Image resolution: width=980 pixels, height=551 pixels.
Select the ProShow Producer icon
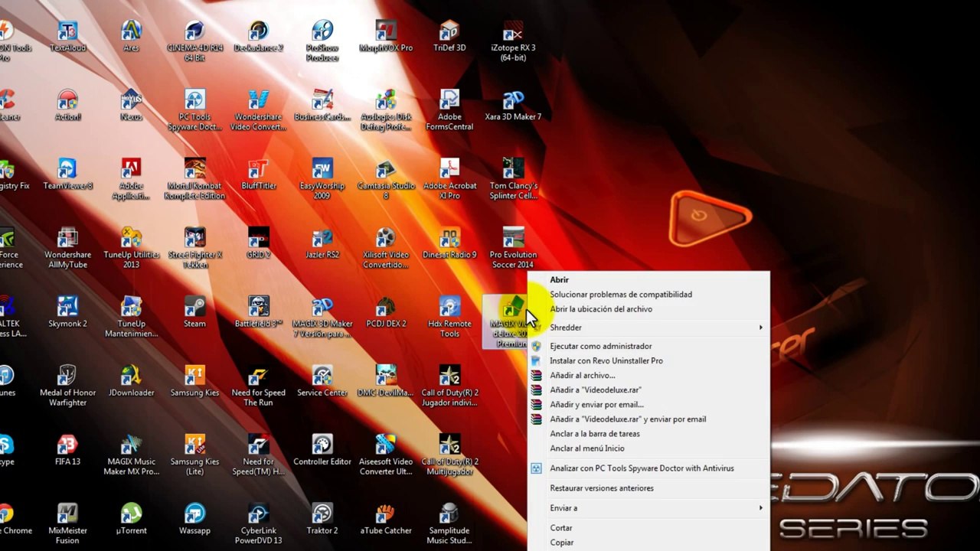(x=322, y=41)
